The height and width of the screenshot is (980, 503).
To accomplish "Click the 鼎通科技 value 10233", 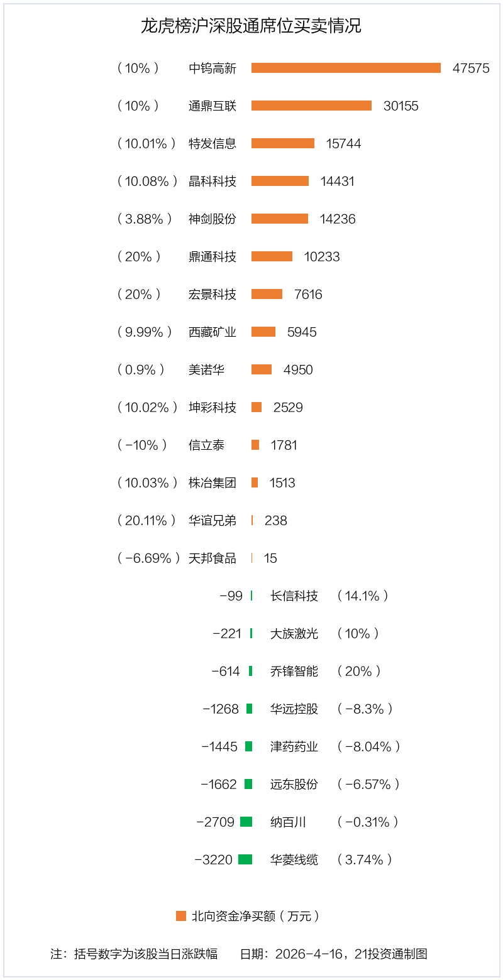I will point(322,256).
